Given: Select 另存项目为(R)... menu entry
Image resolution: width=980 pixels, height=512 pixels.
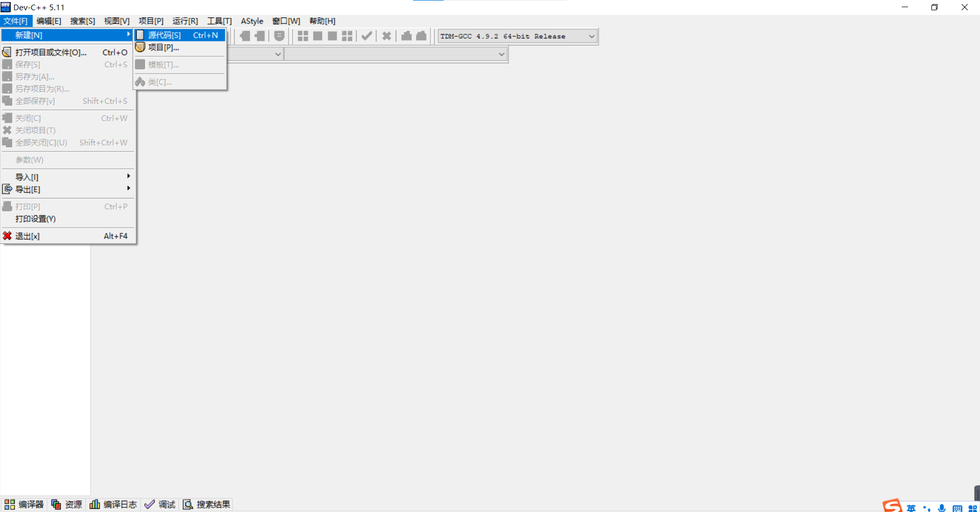Looking at the screenshot, I should click(x=68, y=89).
